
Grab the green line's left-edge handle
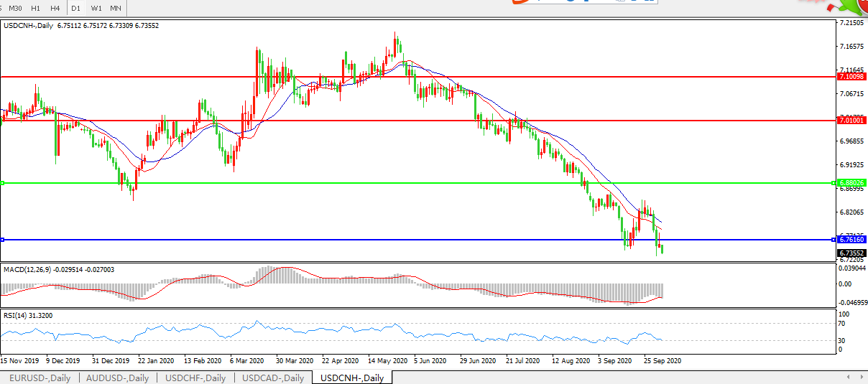click(x=3, y=183)
